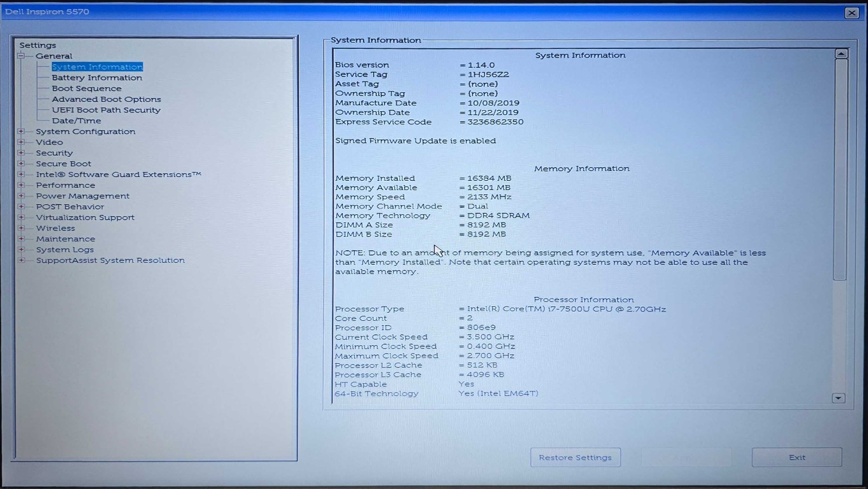Screen dimensions: 868x489
Task: Expand the POST Behavior node
Action: (21, 206)
